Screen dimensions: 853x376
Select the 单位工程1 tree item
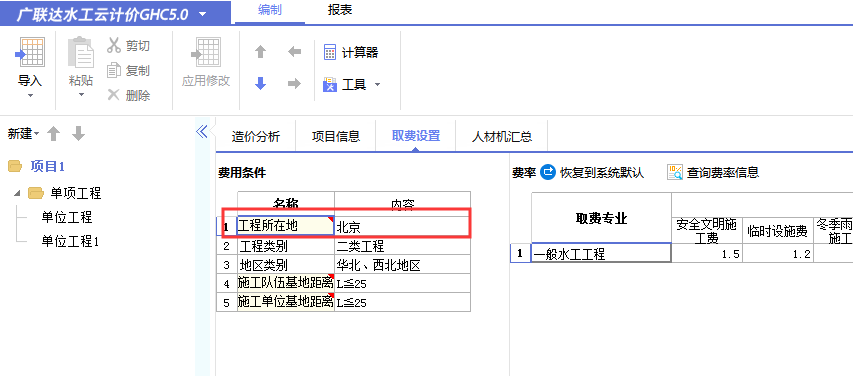pyautogui.click(x=70, y=242)
